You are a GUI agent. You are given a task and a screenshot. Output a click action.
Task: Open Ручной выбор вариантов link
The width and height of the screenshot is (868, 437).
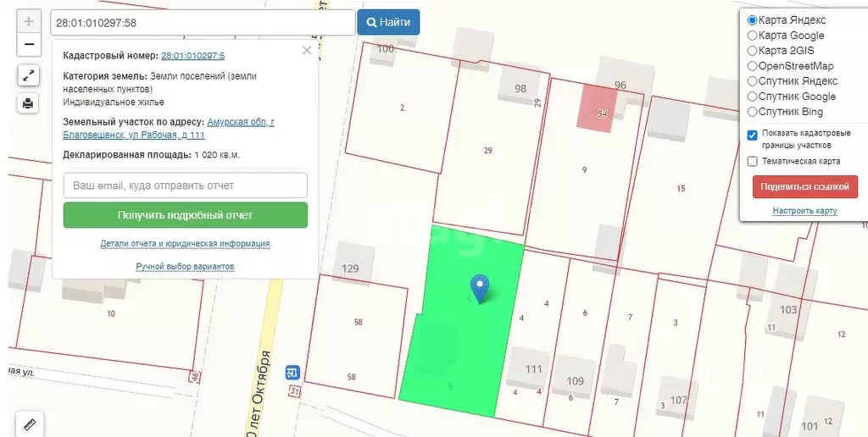[x=185, y=267]
